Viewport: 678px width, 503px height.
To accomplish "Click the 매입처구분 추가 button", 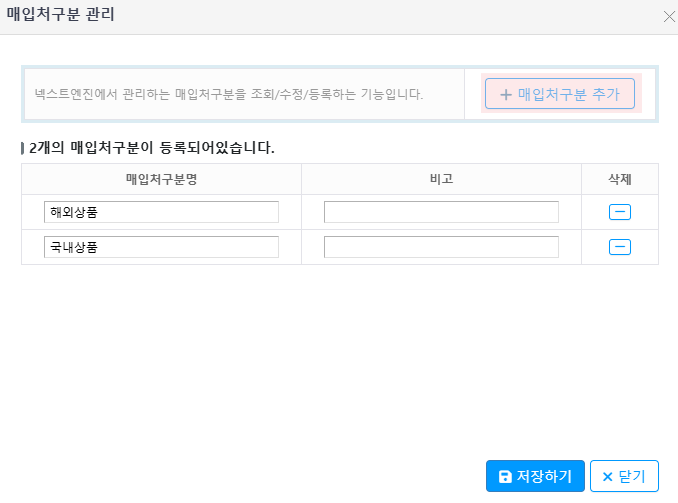I will 560,94.
